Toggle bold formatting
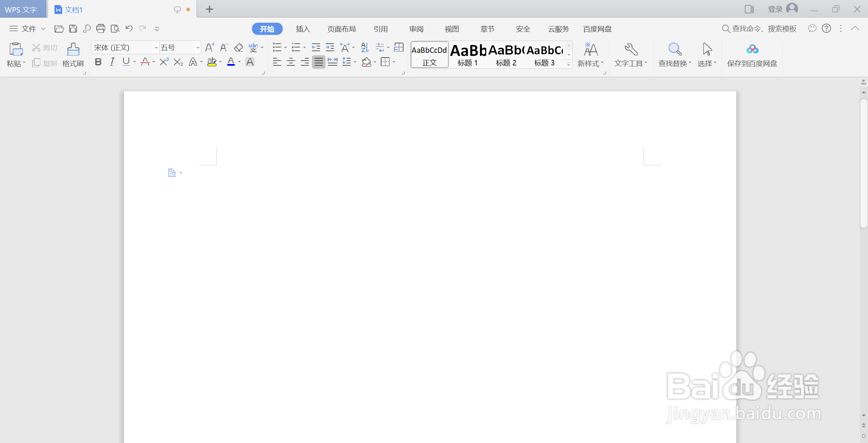This screenshot has width=868, height=443. pyautogui.click(x=98, y=62)
